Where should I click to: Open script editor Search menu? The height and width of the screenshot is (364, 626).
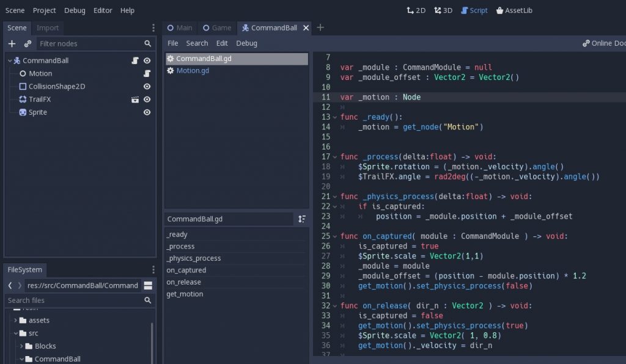coord(197,43)
